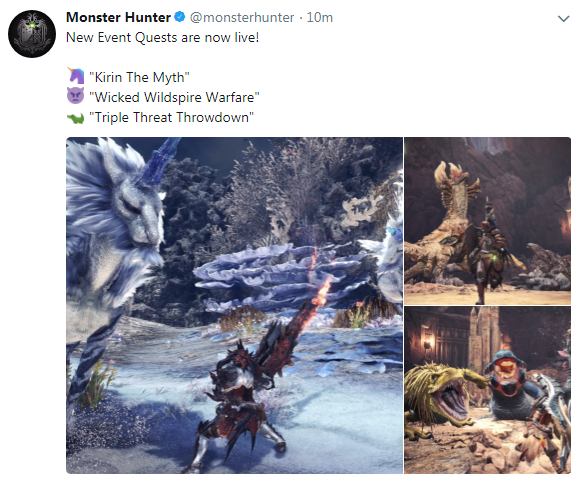Click "New Event Quests are now live!" text

[163, 37]
